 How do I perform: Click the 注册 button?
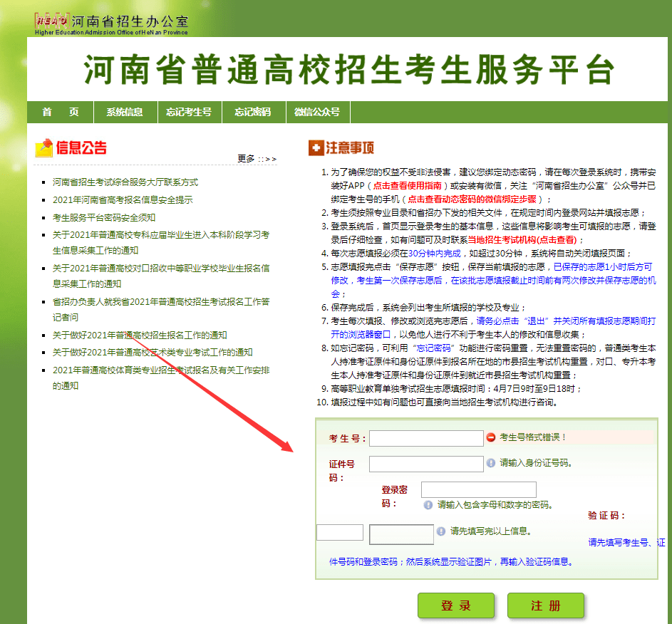[x=546, y=605]
